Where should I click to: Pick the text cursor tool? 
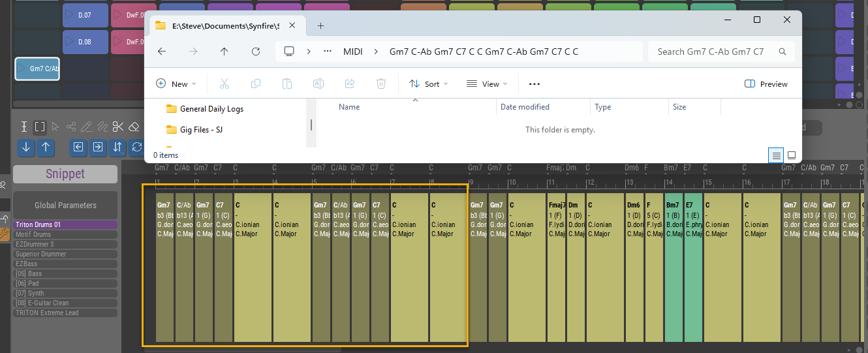[x=24, y=127]
